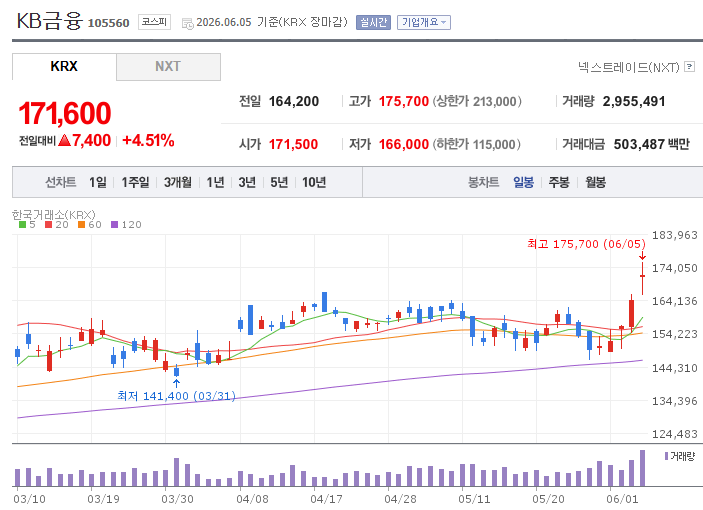Select the 1년 line chart period
This screenshot has height=510, width=703.
pos(215,182)
